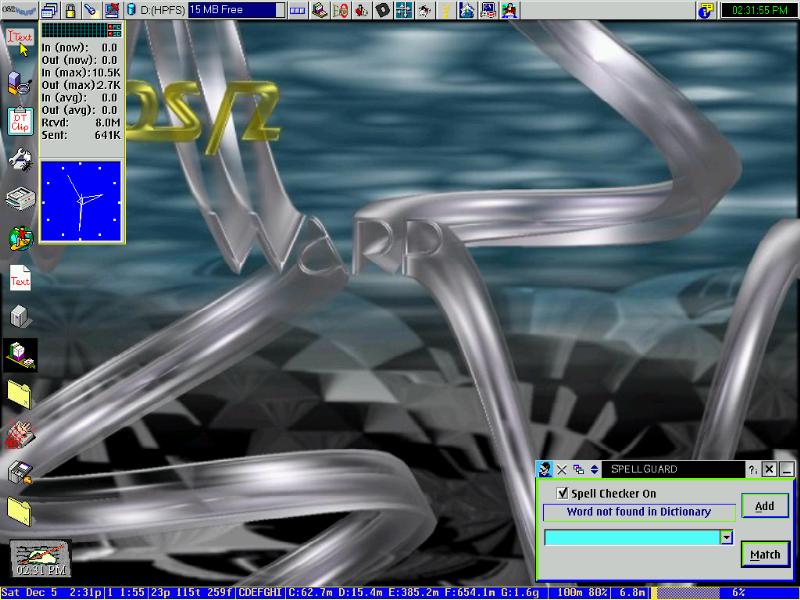The image size is (800, 600).
Task: Click the CDEFGHI drive letters in the status bar
Action: pyautogui.click(x=261, y=593)
